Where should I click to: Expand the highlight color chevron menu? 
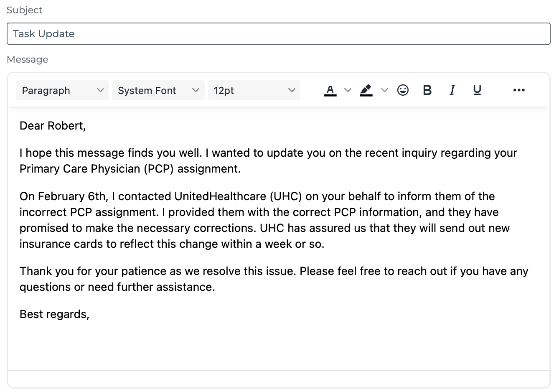click(384, 90)
